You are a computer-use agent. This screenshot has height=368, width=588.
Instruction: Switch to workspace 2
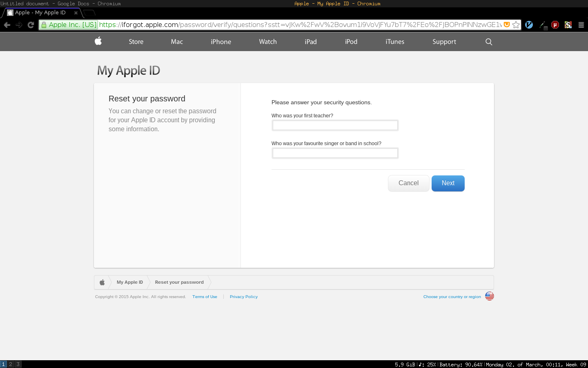click(x=11, y=364)
